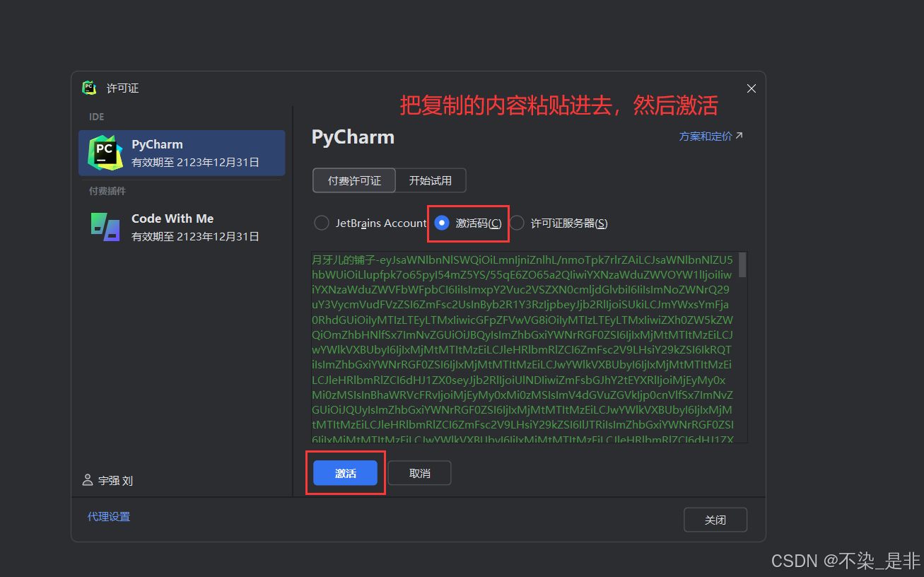Click the IDE section label in the sidebar
924x577 pixels.
[x=96, y=117]
